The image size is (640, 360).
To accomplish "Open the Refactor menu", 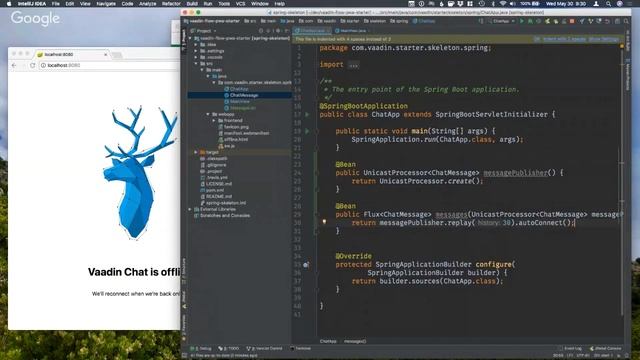I will pos(171,4).
